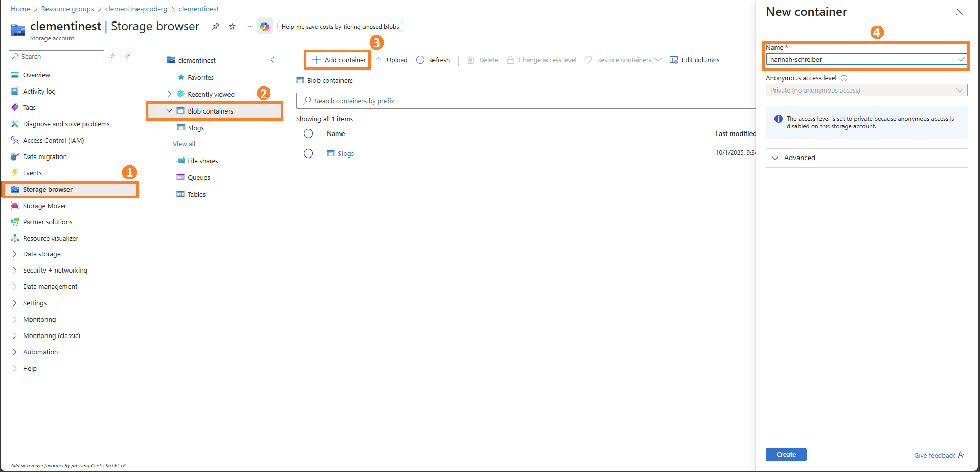980x472 pixels.
Task: Select Favorites in the browser tree
Action: pyautogui.click(x=200, y=77)
